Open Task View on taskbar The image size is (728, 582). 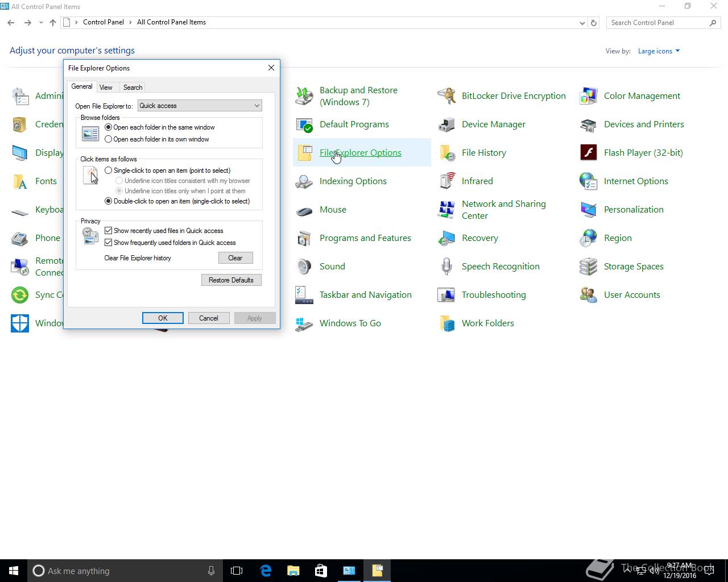237,571
